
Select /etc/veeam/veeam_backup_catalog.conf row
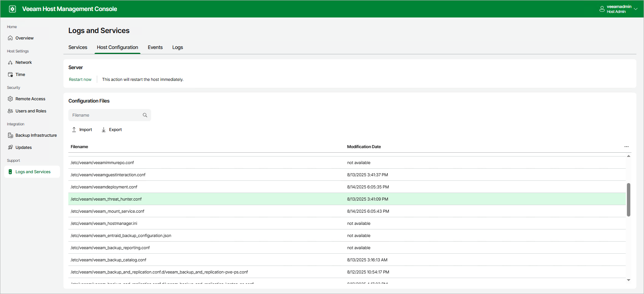pyautogui.click(x=347, y=260)
